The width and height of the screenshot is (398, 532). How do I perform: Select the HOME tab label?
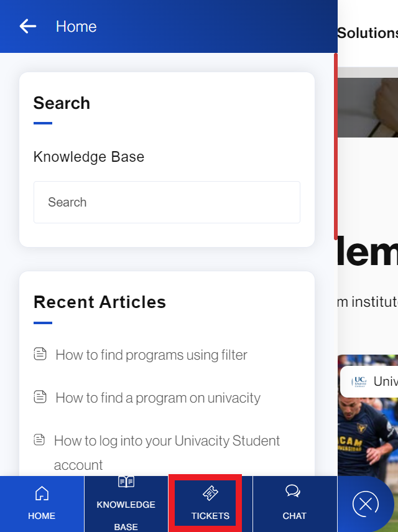tap(42, 516)
